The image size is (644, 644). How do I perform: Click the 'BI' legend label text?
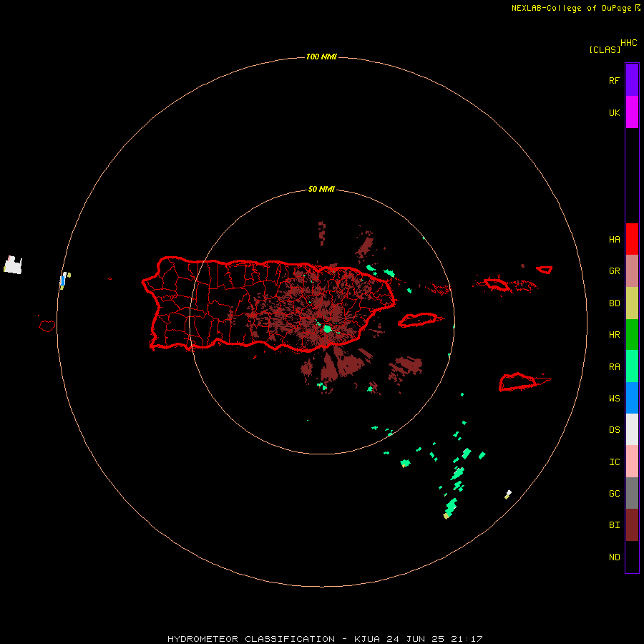(x=615, y=525)
